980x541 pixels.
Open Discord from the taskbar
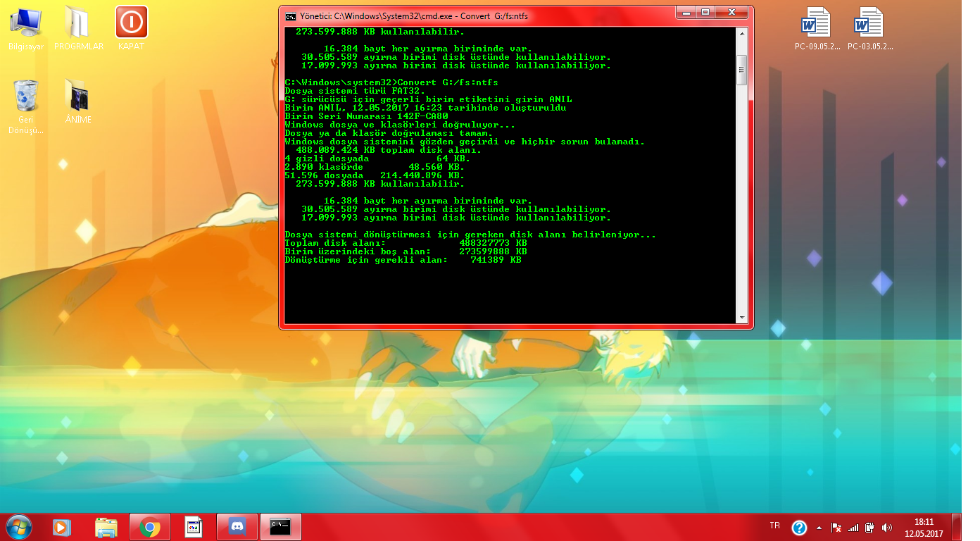pos(237,527)
